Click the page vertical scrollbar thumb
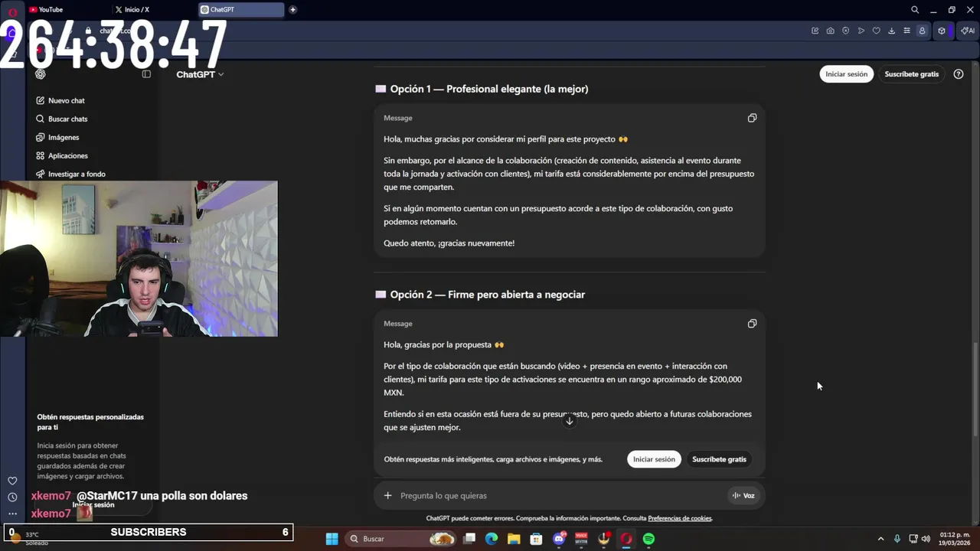Viewport: 980px width, 551px height. (x=975, y=388)
